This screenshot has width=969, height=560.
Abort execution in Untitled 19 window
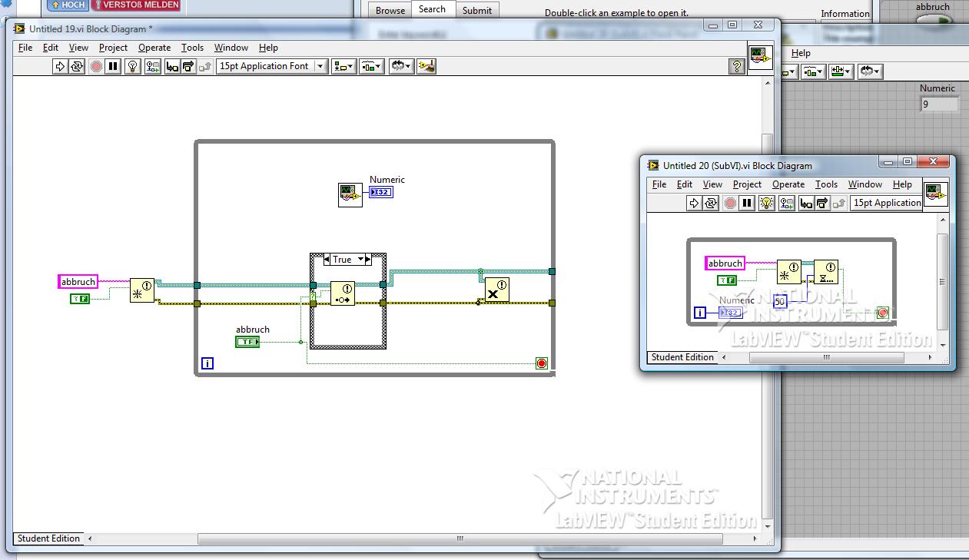click(x=96, y=66)
